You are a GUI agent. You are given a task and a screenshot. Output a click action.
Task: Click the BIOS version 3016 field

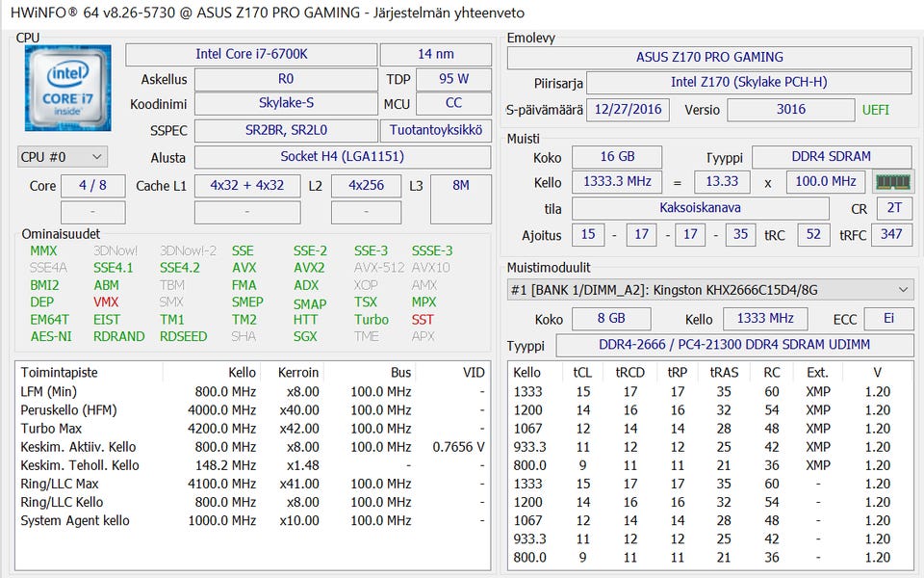[790, 110]
